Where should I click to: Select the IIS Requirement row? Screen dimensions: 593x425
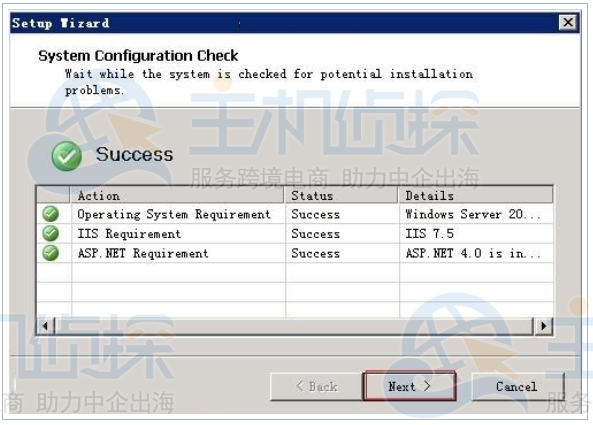point(295,233)
